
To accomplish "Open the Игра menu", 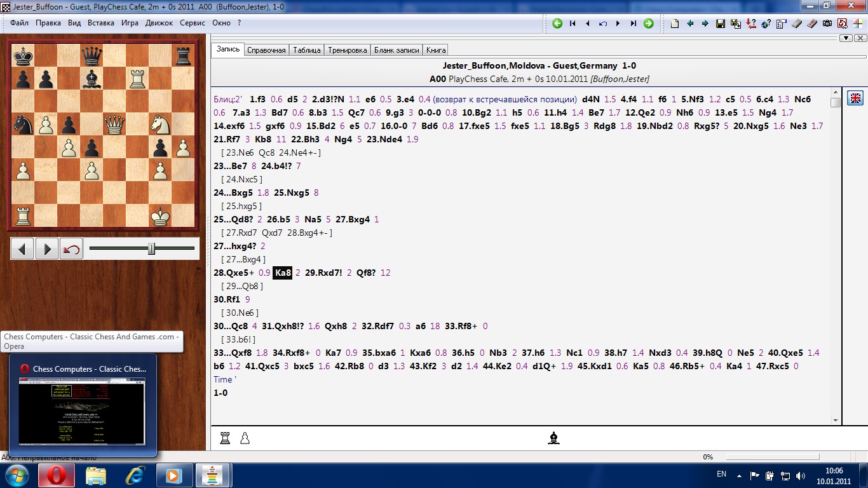I will (x=130, y=23).
